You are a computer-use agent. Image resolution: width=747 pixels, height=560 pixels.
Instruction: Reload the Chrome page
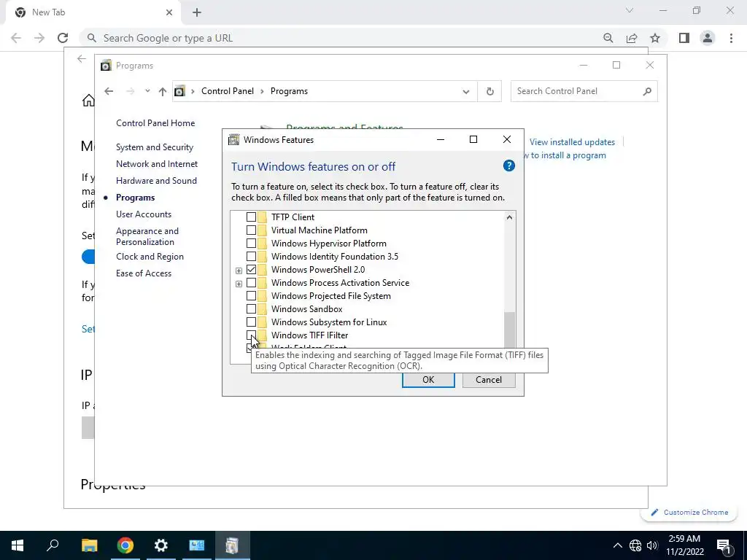pos(63,38)
